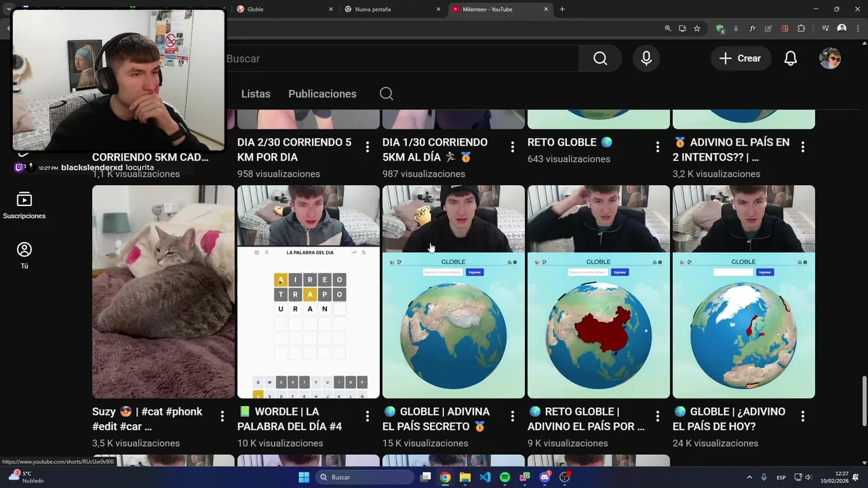868x488 pixels.
Task: Start voice search with the microphone icon
Action: (646, 58)
